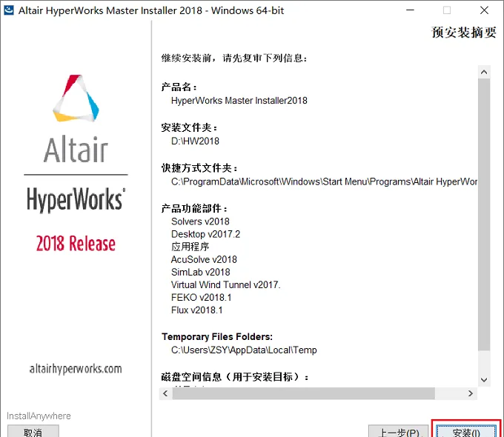504x437 pixels.
Task: Click the horizontal scrollbar right arrow
Action: pyautogui.click(x=471, y=393)
